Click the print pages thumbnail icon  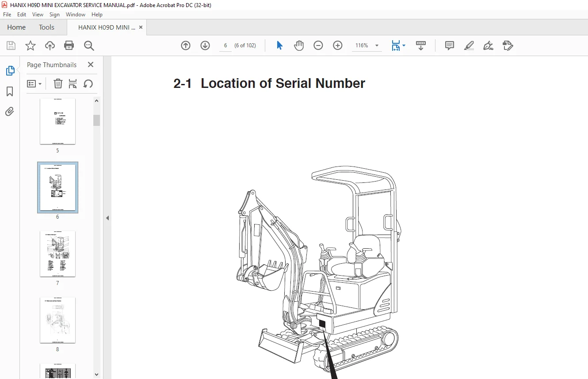(x=73, y=83)
